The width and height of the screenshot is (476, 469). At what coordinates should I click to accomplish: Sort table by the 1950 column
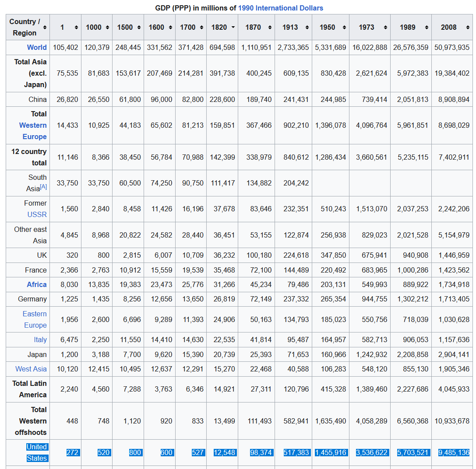pos(344,27)
